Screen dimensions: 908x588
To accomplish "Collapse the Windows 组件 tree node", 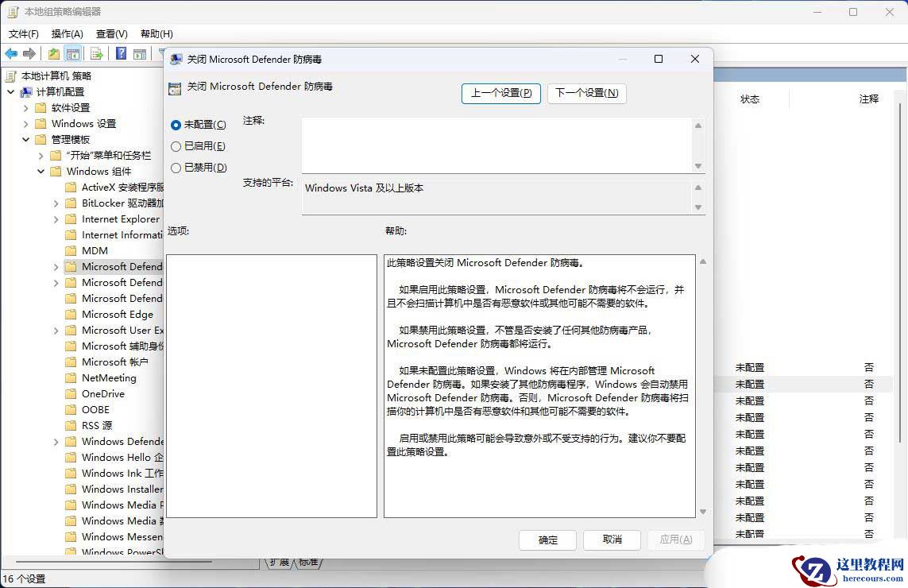I will (41, 171).
